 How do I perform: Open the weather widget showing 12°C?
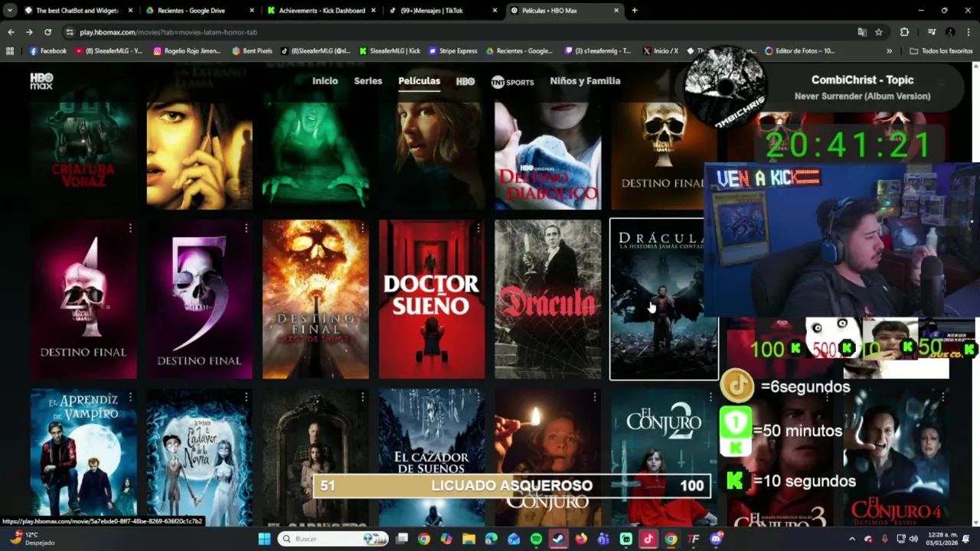[32, 539]
